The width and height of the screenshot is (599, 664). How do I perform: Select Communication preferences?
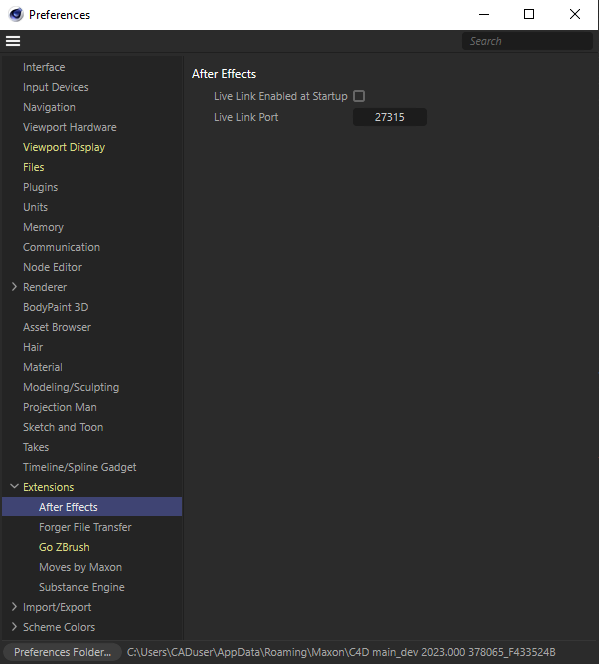pyautogui.click(x=61, y=247)
